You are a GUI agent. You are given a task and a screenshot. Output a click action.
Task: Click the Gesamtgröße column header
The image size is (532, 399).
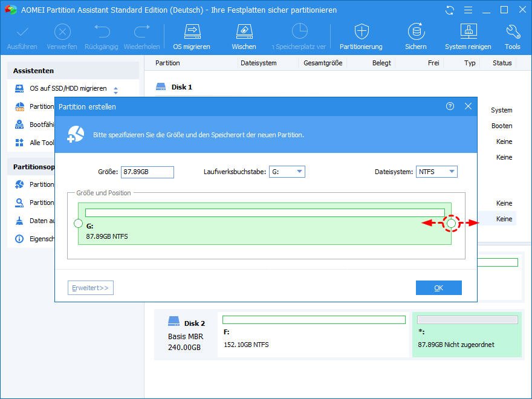pos(323,63)
